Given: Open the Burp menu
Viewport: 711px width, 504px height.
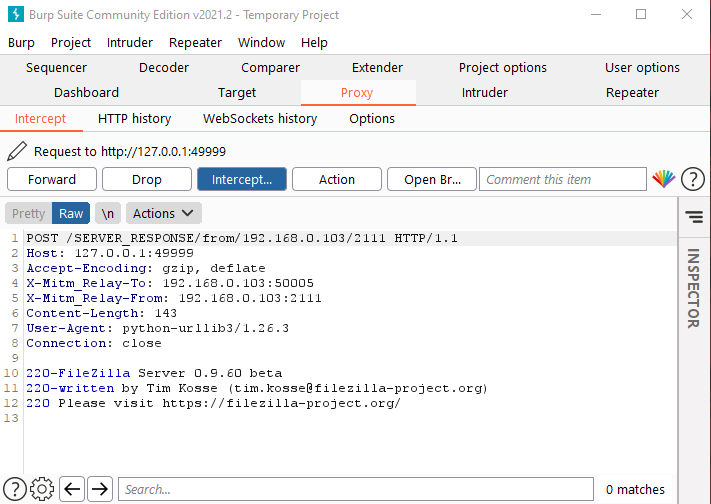Looking at the screenshot, I should coord(21,43).
